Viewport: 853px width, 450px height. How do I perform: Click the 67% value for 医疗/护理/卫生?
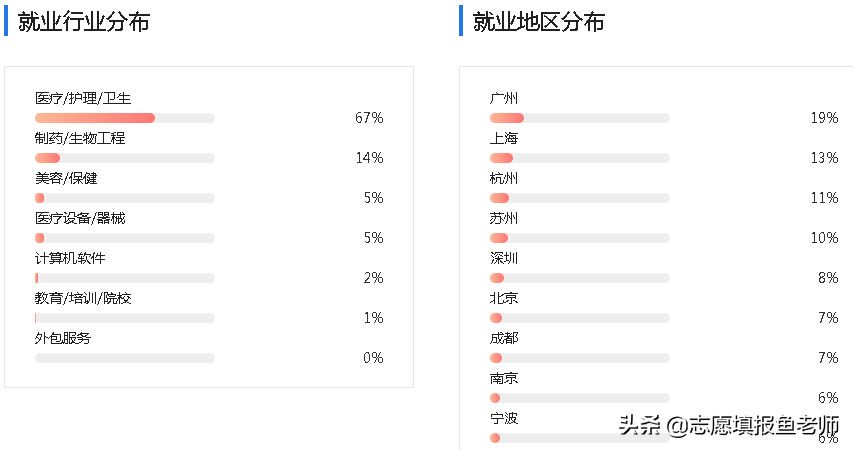(369, 118)
